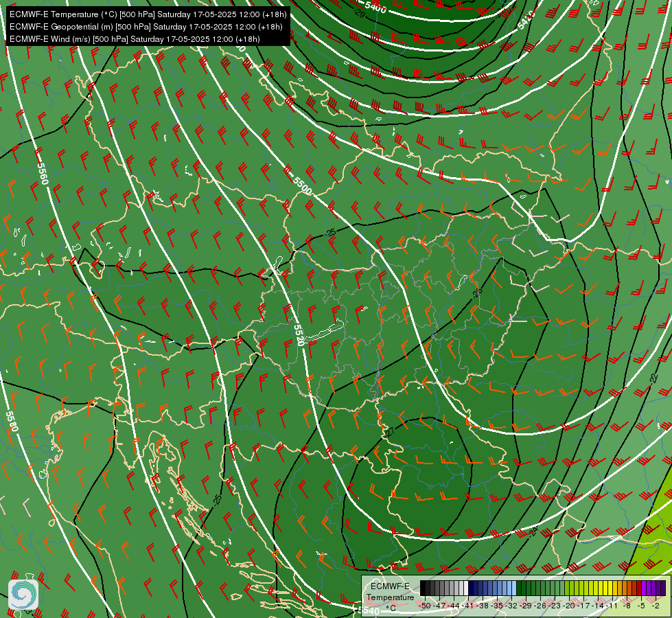Click the -23 value on legend scale
Screen dimensions: 672x618
555,606
